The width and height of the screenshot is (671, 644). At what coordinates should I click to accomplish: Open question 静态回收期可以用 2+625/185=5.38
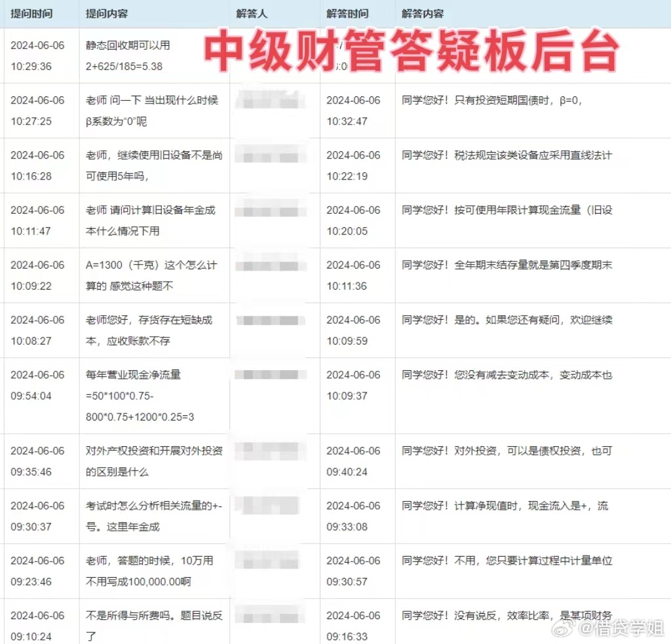tap(128, 56)
